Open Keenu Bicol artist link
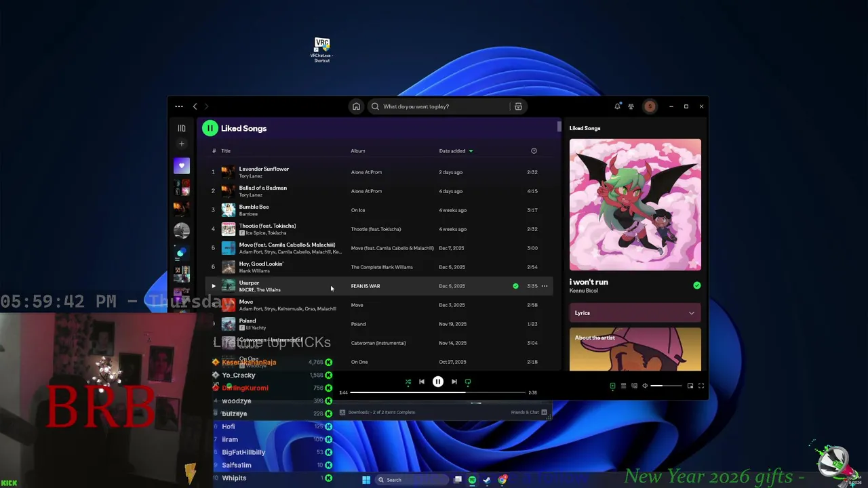868x488 pixels. [x=584, y=291]
